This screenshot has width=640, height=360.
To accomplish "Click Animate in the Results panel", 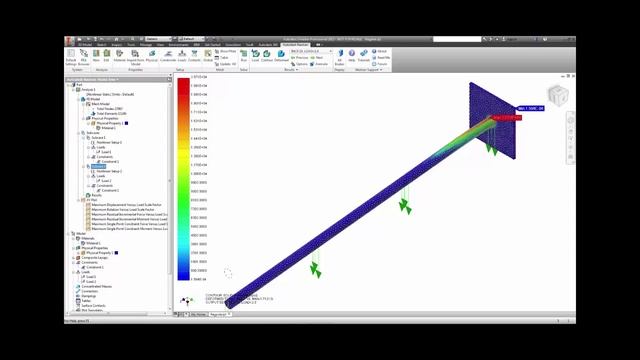I will 319,64.
